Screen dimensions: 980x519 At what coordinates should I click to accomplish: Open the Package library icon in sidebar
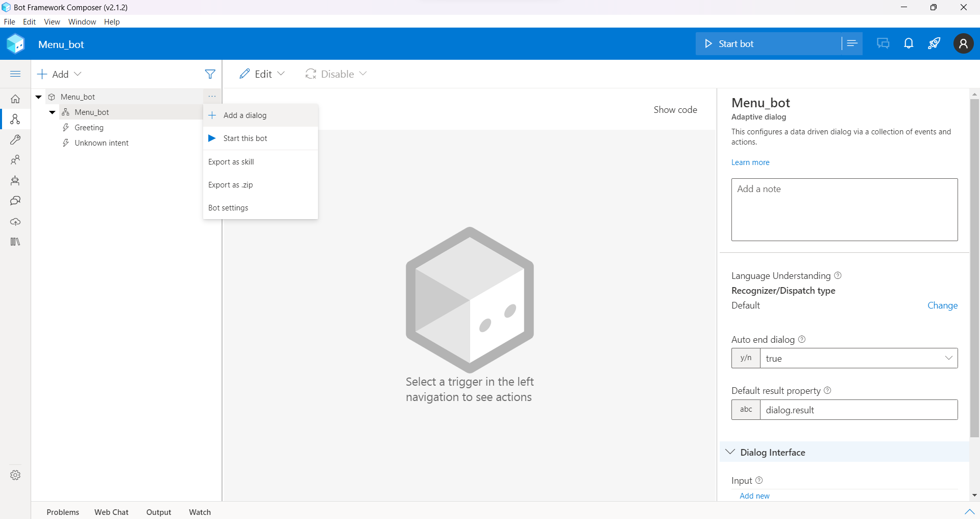[x=16, y=242]
